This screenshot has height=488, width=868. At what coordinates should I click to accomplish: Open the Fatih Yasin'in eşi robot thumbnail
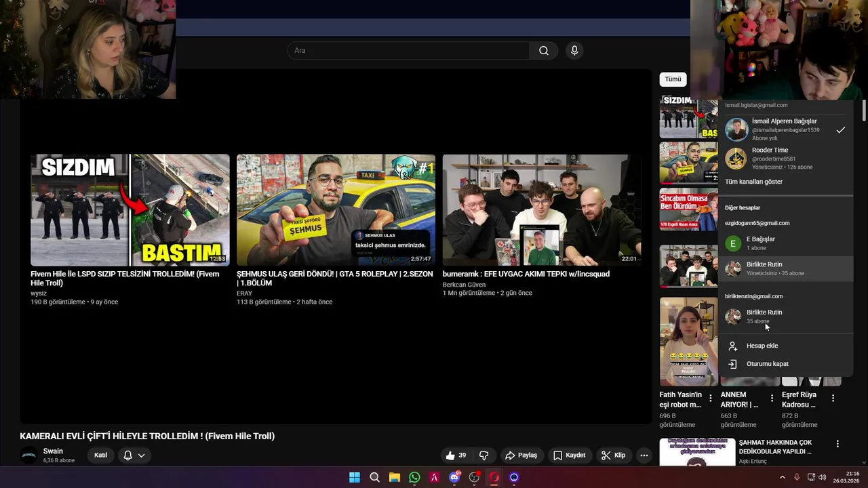coord(688,342)
